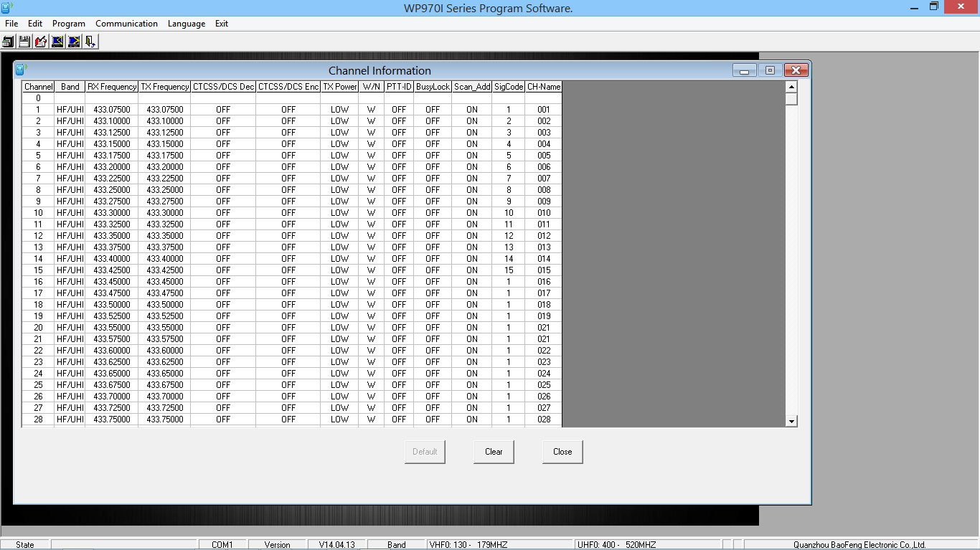Select TX Power LOW in channel 22

(339, 351)
